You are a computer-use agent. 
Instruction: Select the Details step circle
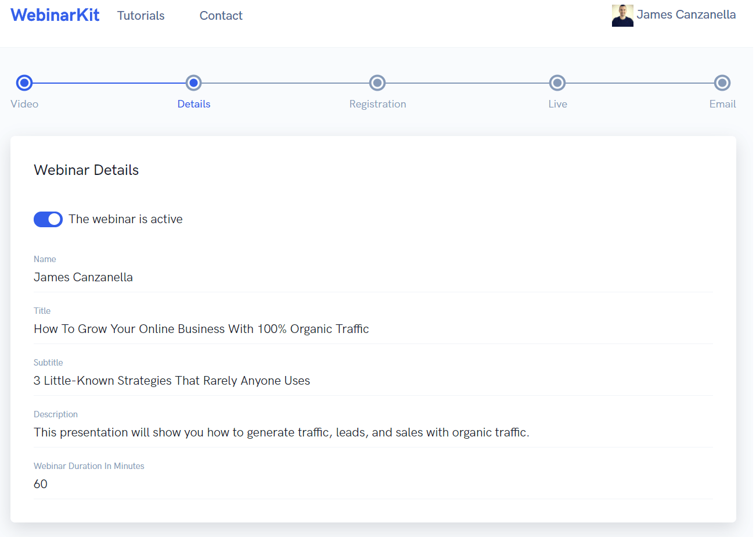click(x=194, y=83)
